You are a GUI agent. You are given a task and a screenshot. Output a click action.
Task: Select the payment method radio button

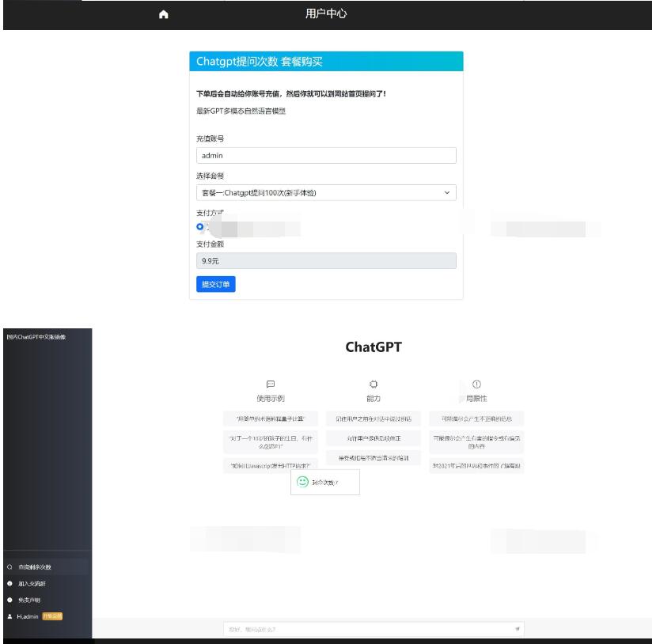(x=200, y=227)
